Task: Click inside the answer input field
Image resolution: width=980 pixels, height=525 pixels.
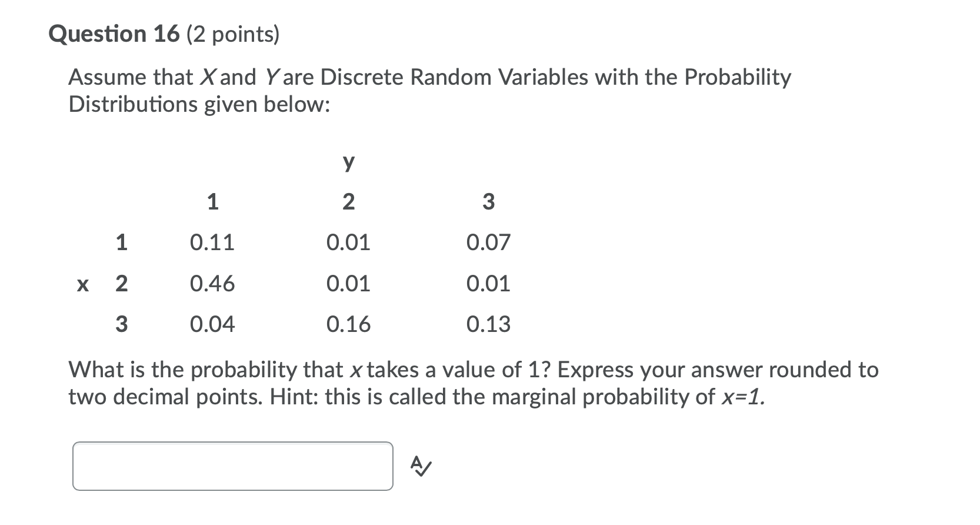Action: (232, 465)
